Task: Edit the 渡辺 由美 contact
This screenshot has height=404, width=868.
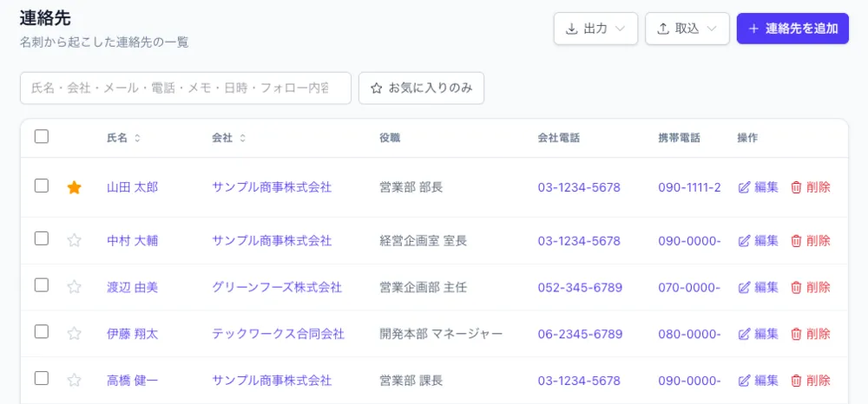Action: pyautogui.click(x=759, y=287)
